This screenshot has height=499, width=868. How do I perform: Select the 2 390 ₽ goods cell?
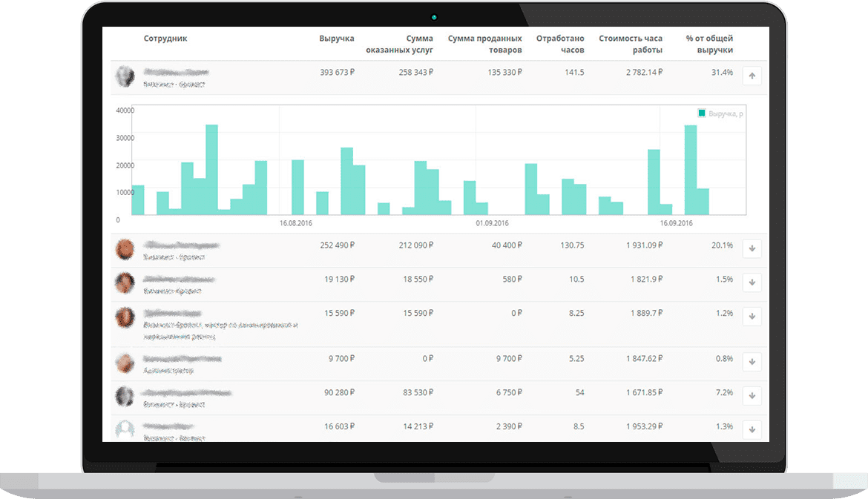[509, 426]
